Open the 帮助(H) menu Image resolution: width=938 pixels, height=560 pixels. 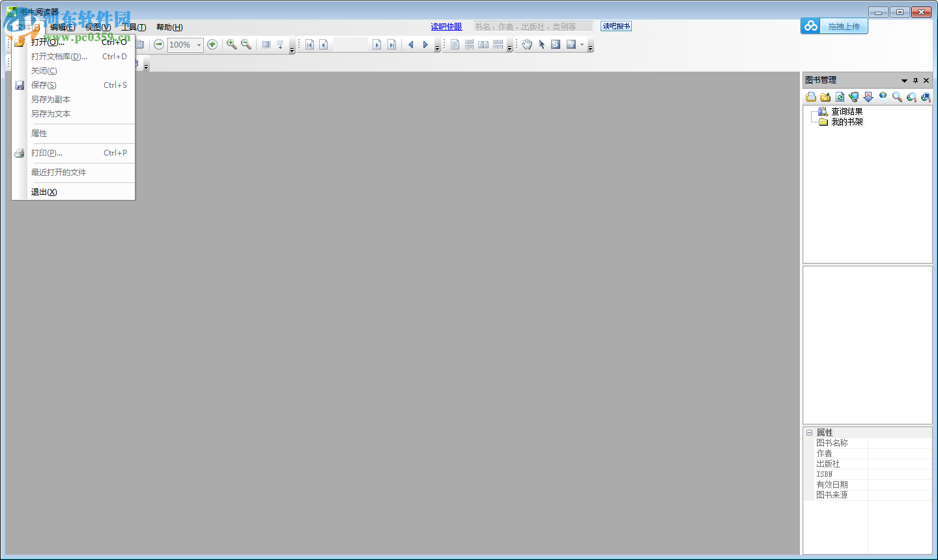coord(169,27)
